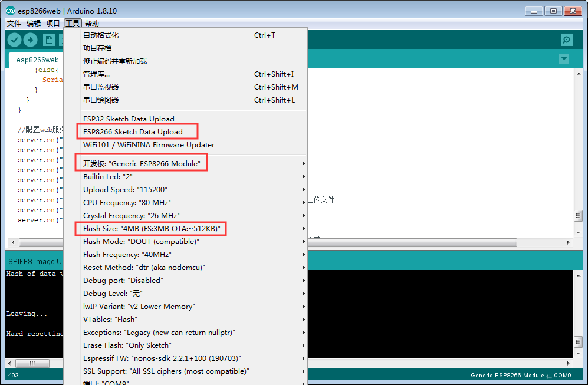Open the tab dropdown arrow on the tab bar
Screen dimensions: 588x385
coord(564,59)
